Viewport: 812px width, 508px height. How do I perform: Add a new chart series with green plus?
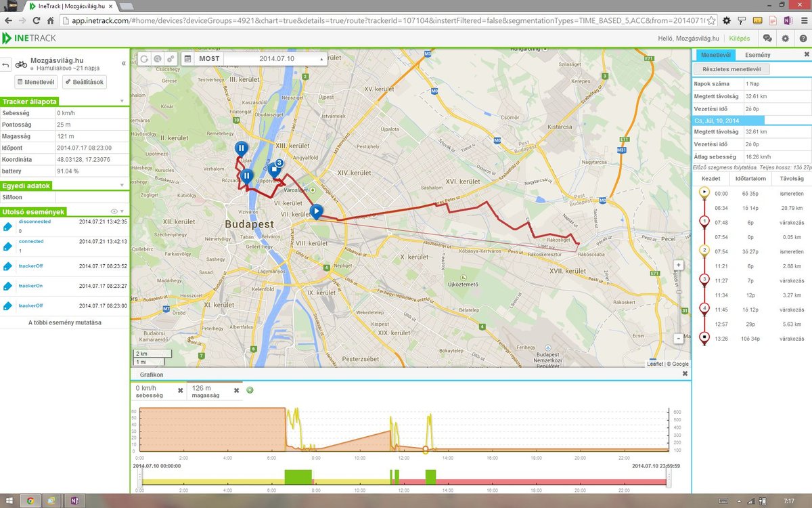point(250,390)
